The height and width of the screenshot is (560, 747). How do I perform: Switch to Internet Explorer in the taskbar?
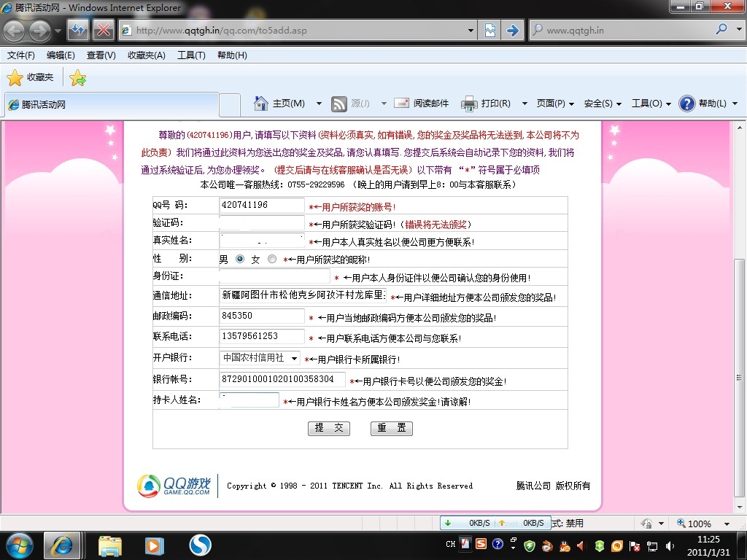62,545
